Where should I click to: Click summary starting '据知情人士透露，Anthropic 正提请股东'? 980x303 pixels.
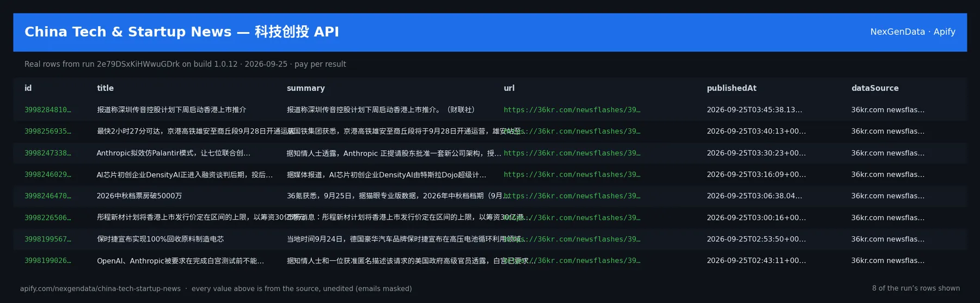[x=394, y=153]
